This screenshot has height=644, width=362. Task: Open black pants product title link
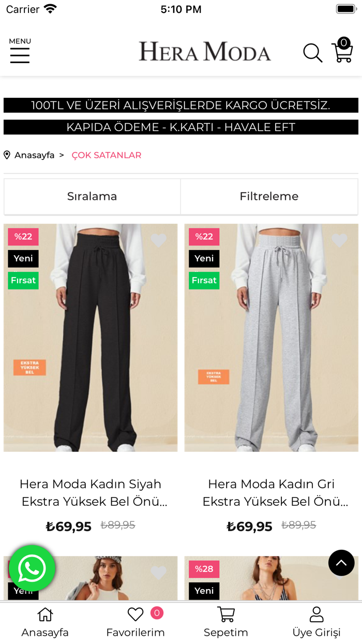click(x=90, y=492)
